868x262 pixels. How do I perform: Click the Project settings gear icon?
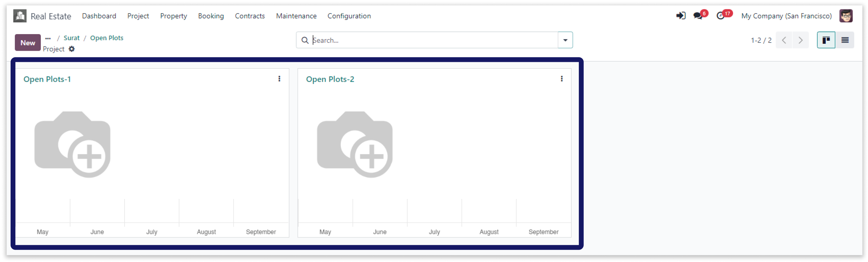tap(72, 49)
